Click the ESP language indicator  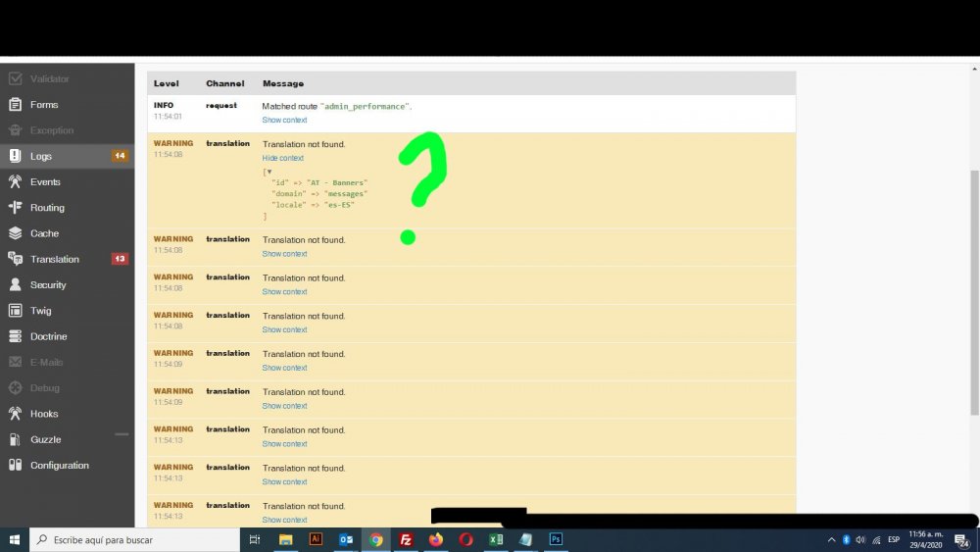(894, 539)
